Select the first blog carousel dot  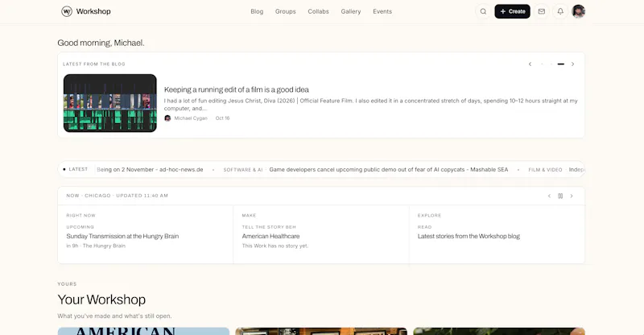pyautogui.click(x=542, y=64)
